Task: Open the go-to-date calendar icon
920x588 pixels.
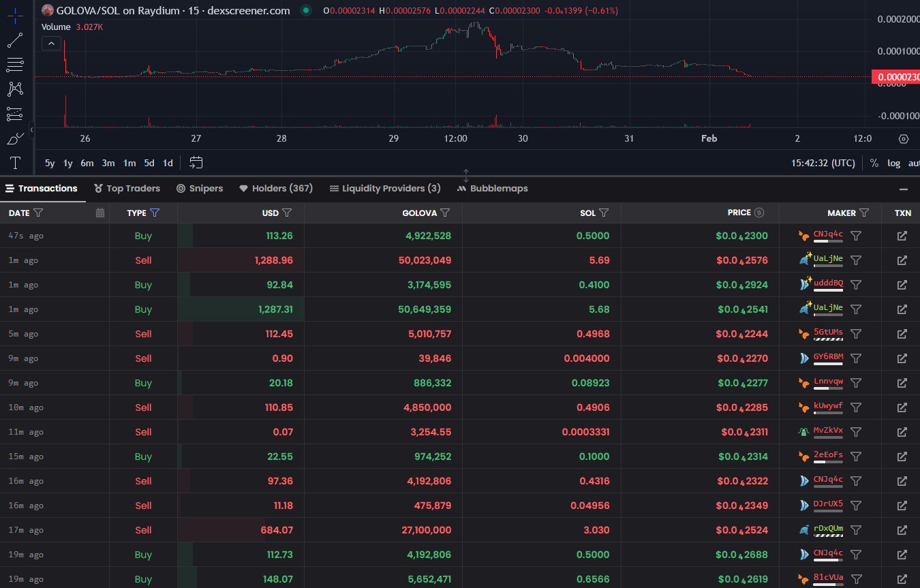Action: coord(196,163)
